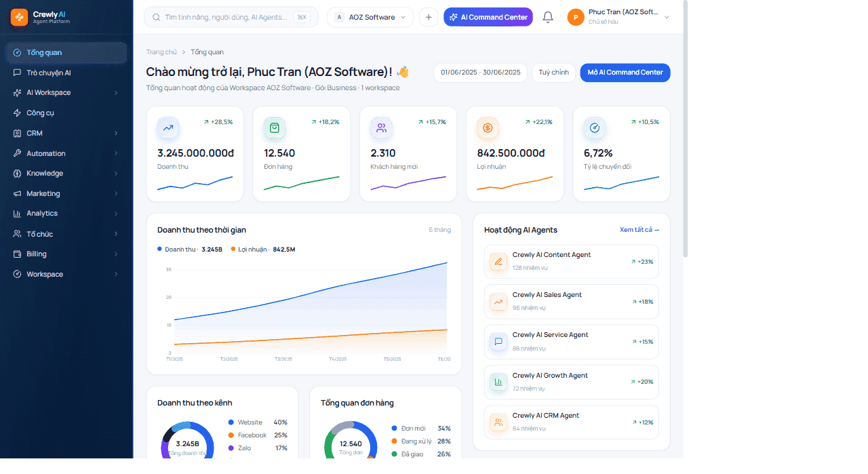This screenshot has height=474, width=868.
Task: Click the Công cụ lightning icon
Action: pyautogui.click(x=17, y=113)
